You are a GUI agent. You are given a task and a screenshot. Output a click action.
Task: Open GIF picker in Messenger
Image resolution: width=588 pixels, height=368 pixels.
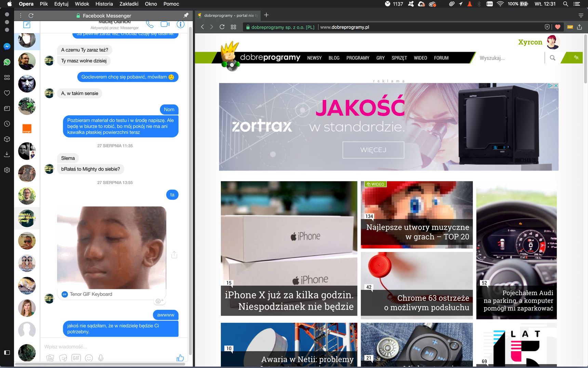(x=76, y=358)
